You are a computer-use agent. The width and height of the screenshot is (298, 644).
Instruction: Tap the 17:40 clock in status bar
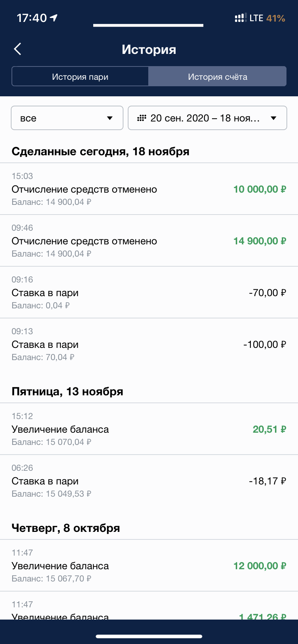tap(32, 18)
